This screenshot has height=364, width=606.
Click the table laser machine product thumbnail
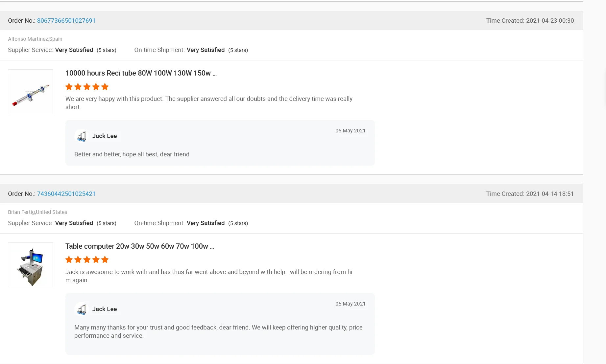30,265
